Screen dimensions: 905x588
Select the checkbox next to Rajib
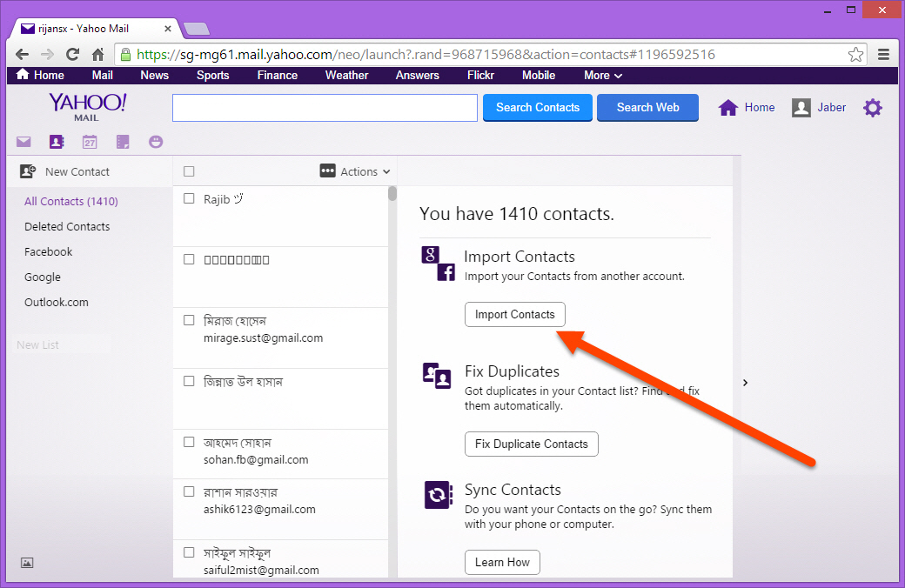[x=189, y=198]
